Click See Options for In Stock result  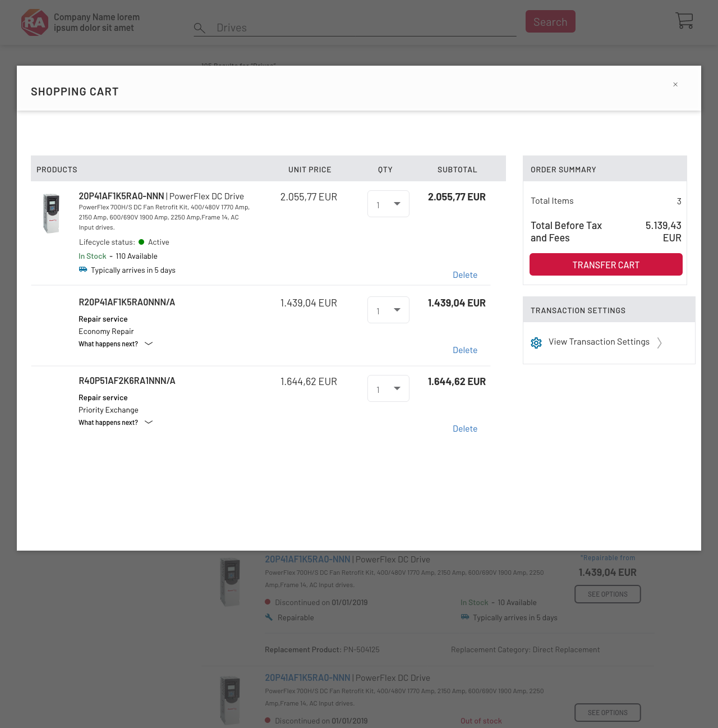coord(607,594)
